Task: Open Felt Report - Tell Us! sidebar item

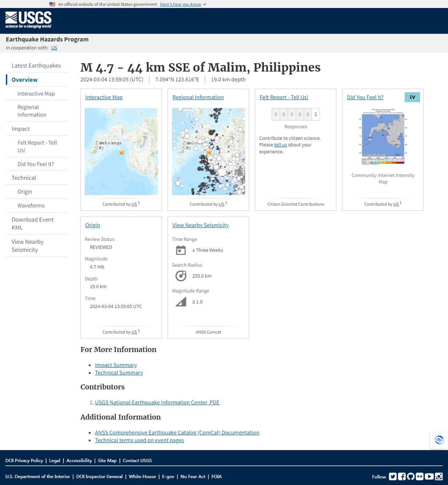Action: pyautogui.click(x=37, y=146)
